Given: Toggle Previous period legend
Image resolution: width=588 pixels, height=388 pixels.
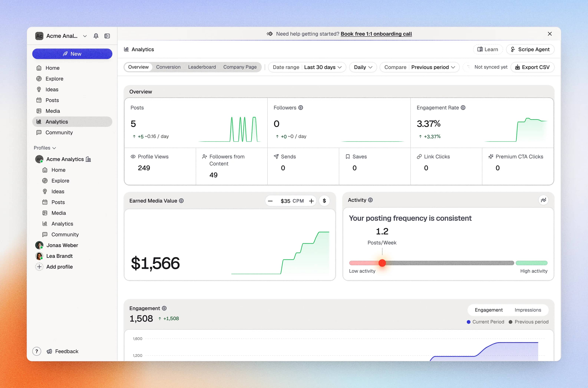Looking at the screenshot, I should pyautogui.click(x=528, y=322).
